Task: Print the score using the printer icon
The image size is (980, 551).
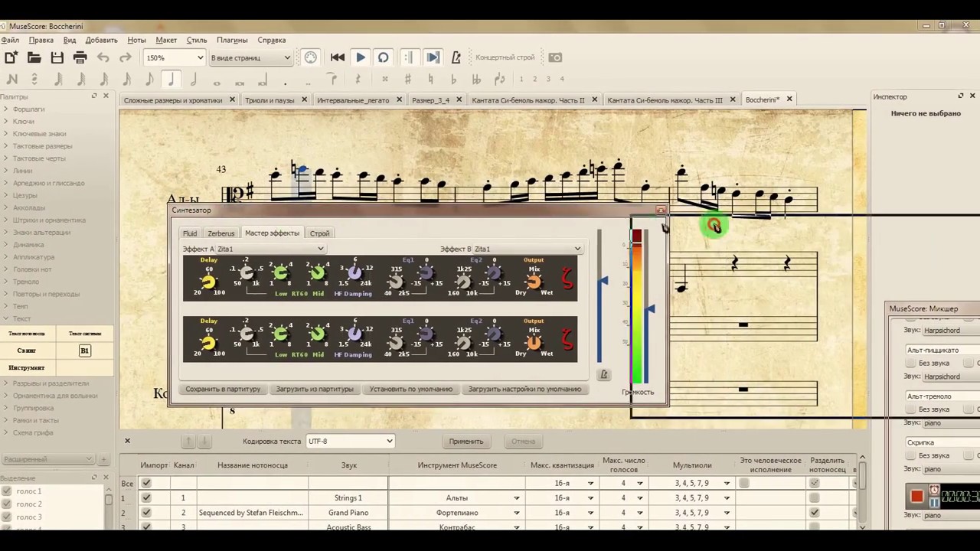Action: point(80,57)
